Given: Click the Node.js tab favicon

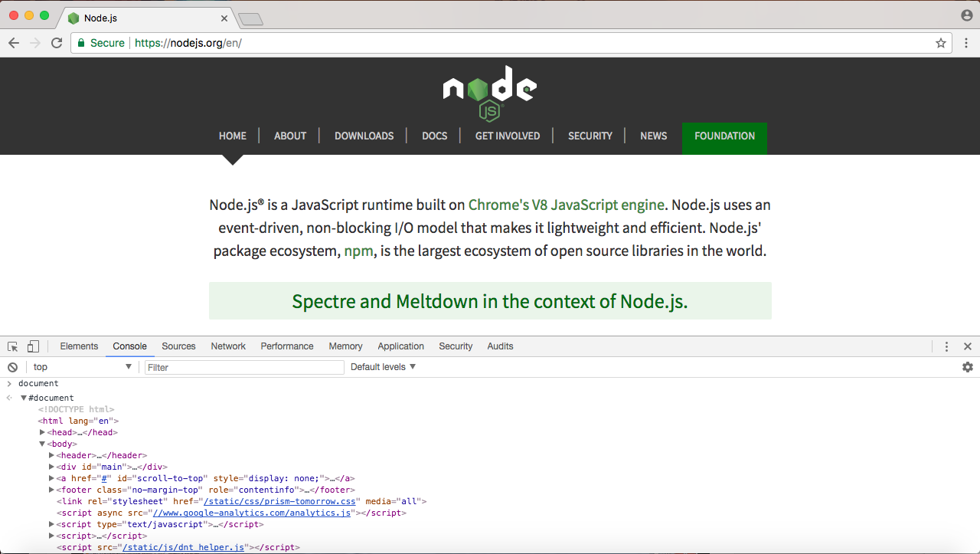Looking at the screenshot, I should click(x=73, y=18).
